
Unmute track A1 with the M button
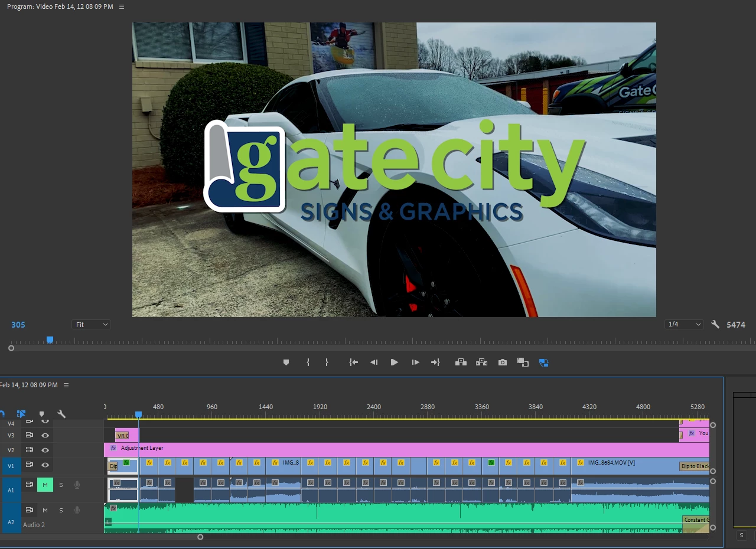(x=45, y=485)
